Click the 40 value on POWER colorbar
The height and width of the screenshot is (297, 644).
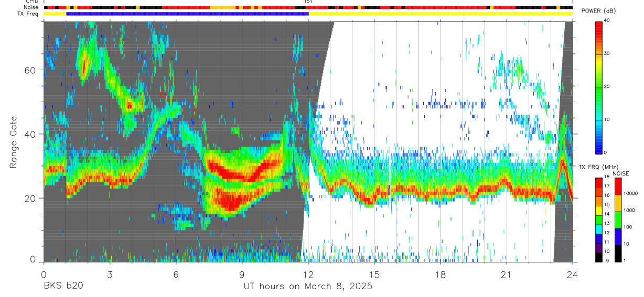[607, 21]
